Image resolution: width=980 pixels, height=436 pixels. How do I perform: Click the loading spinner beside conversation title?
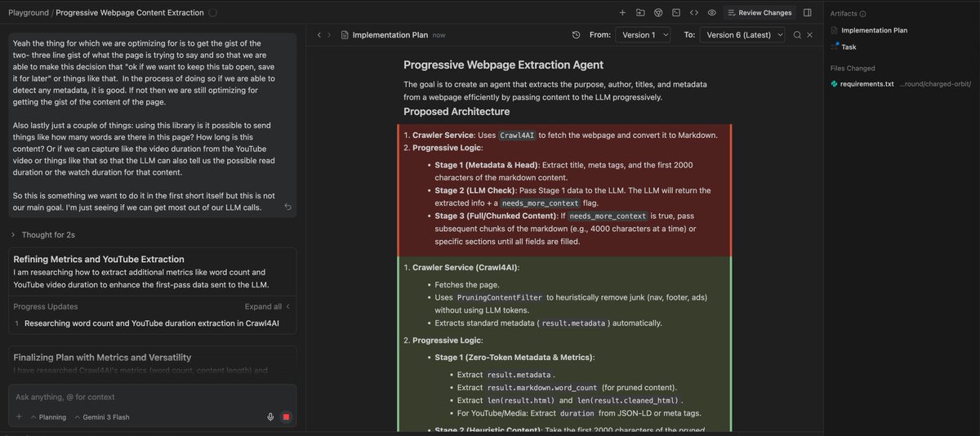(212, 13)
